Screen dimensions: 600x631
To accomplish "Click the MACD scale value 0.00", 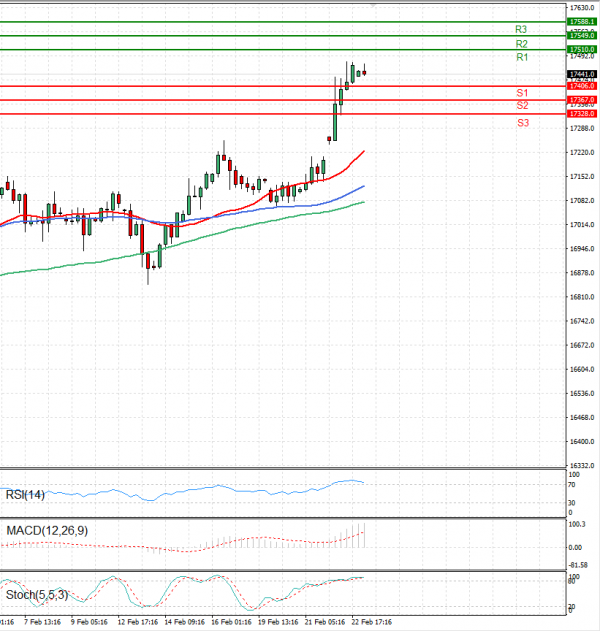I will (575, 548).
